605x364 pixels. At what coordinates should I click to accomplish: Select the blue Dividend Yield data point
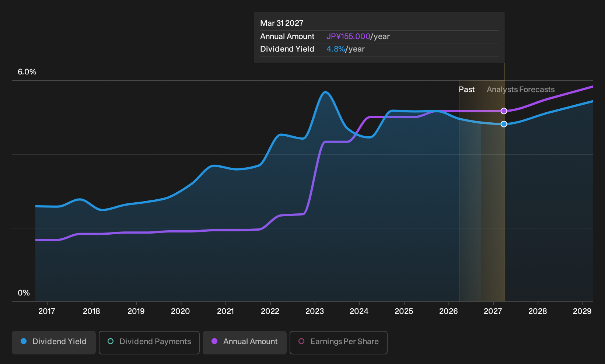[504, 124]
